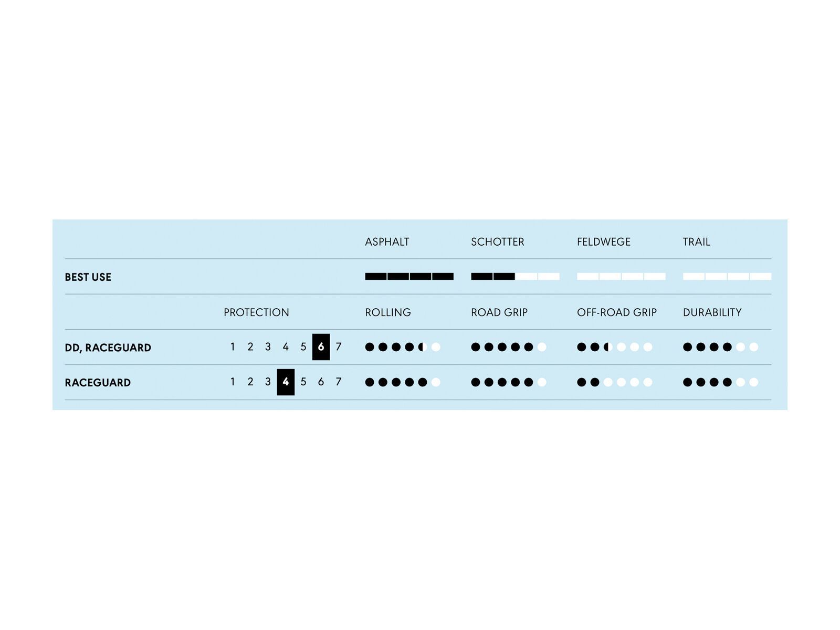The height and width of the screenshot is (630, 840).
Task: Click the half-filled dot in DD off-road grip
Action: [608, 347]
